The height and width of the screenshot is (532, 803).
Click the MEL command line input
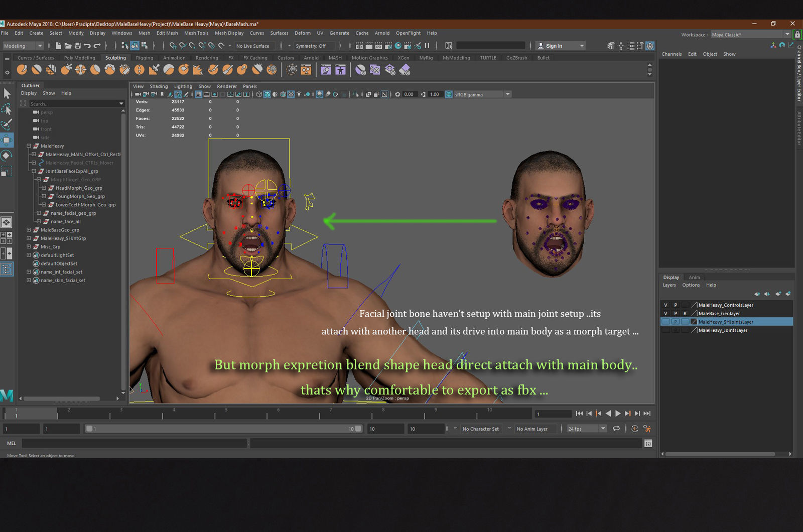[x=134, y=443]
